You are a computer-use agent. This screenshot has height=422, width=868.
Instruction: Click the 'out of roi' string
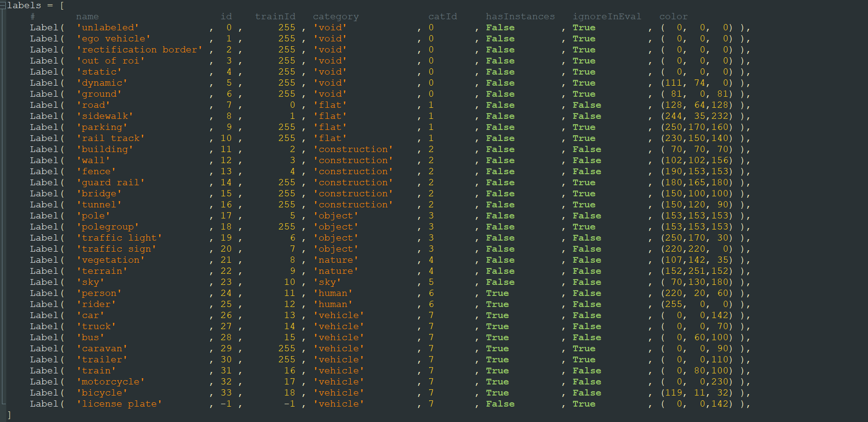[x=110, y=61]
